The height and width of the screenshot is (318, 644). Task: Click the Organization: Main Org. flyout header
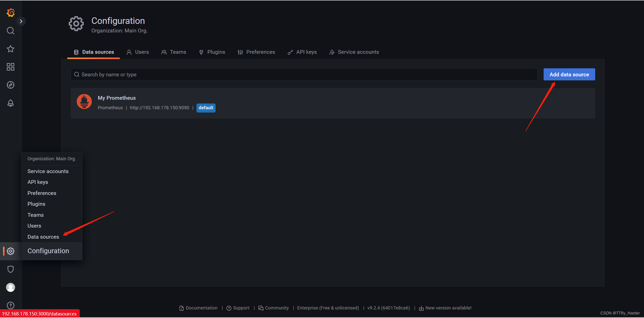pos(52,159)
